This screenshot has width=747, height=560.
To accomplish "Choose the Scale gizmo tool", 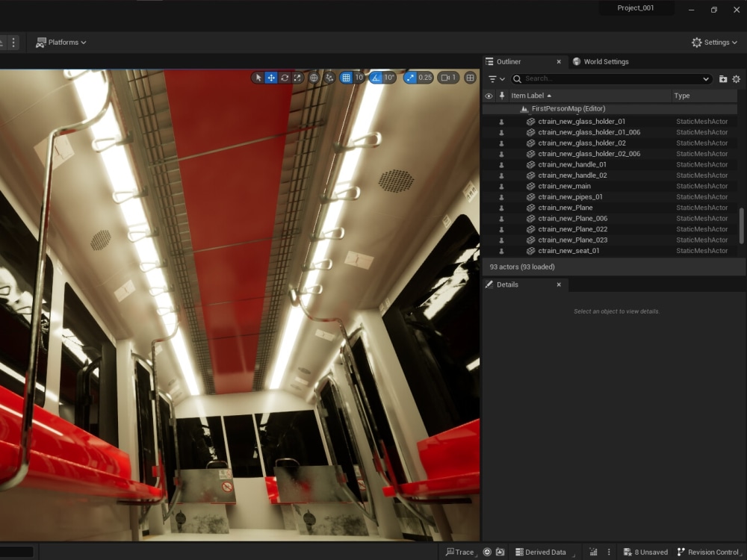I will [x=297, y=78].
